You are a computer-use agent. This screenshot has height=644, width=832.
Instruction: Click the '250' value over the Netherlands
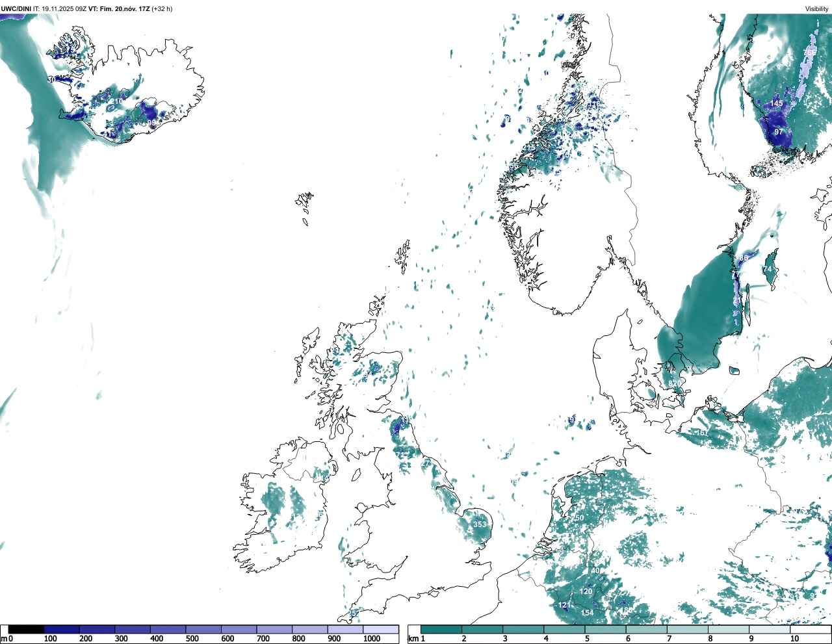coord(577,518)
